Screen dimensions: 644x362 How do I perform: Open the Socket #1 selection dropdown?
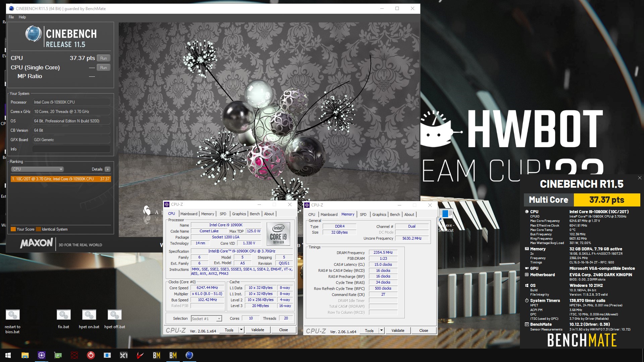pos(206,319)
